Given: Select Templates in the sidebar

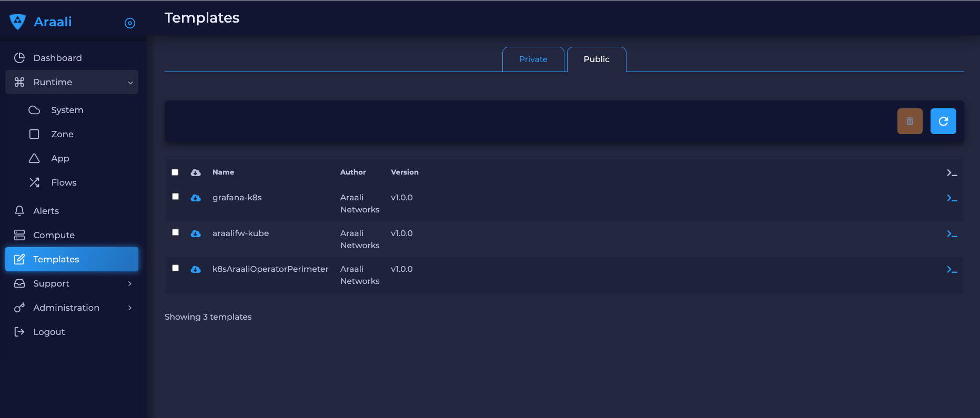Looking at the screenshot, I should click(72, 259).
